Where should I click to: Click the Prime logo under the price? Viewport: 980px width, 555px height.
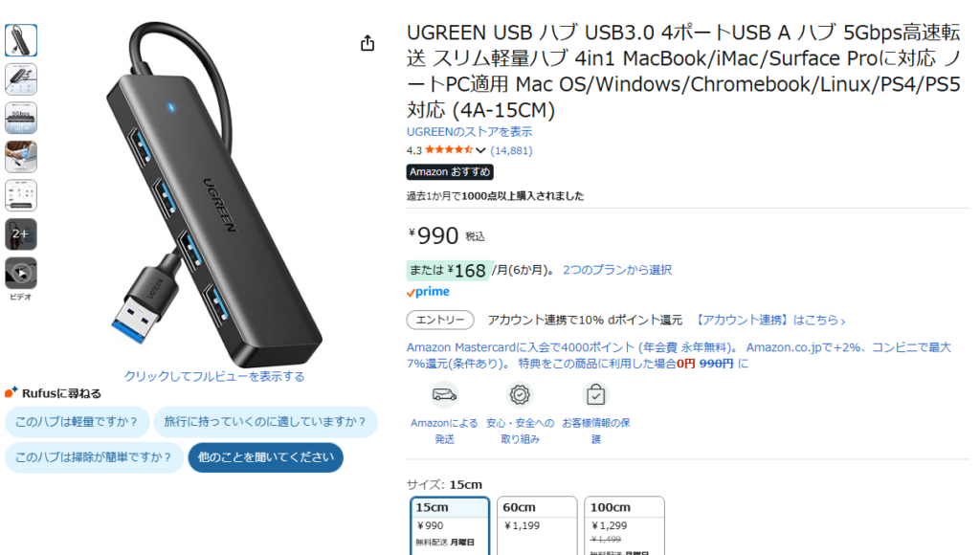tap(428, 292)
